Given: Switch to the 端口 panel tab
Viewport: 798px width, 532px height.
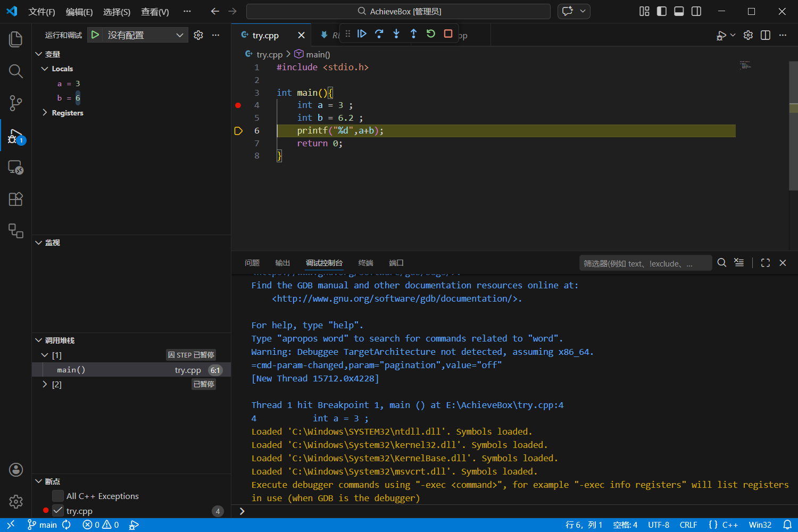Looking at the screenshot, I should 396,263.
